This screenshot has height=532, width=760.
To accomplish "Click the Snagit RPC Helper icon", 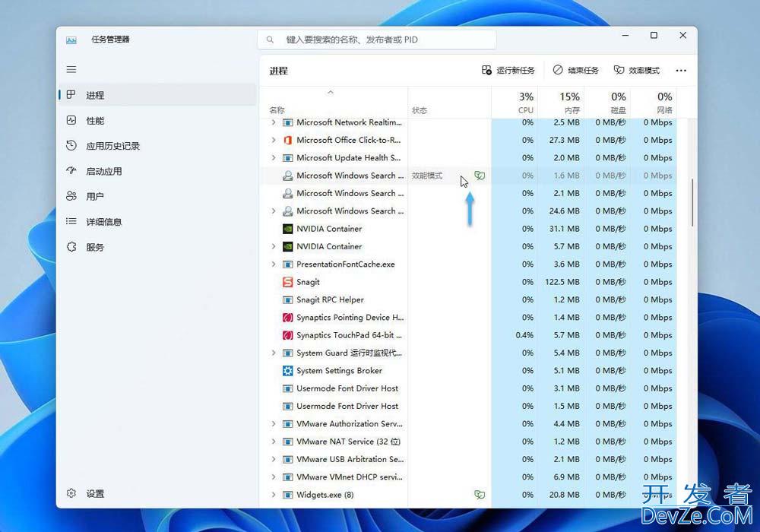I will 287,300.
